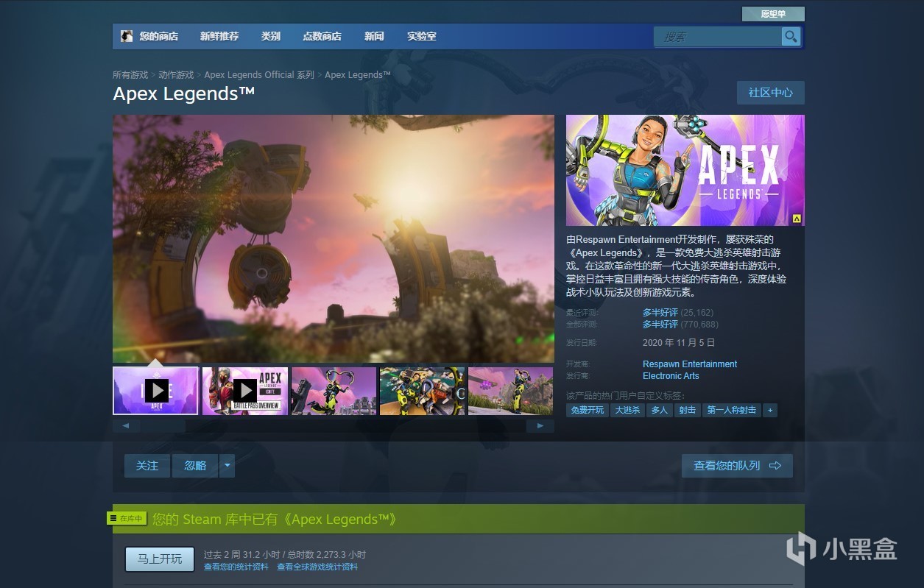The image size is (924, 588).
Task: Click the 马上开玩 play button
Action: click(160, 559)
